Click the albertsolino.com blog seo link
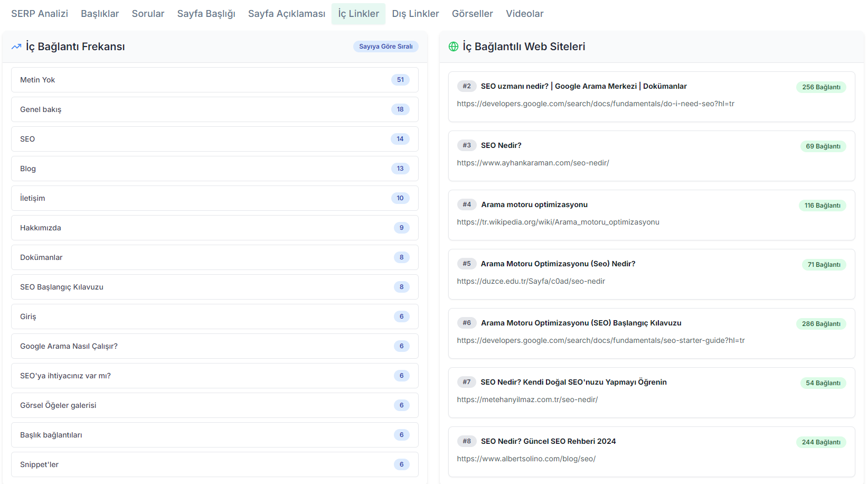The width and height of the screenshot is (868, 484). [x=526, y=459]
